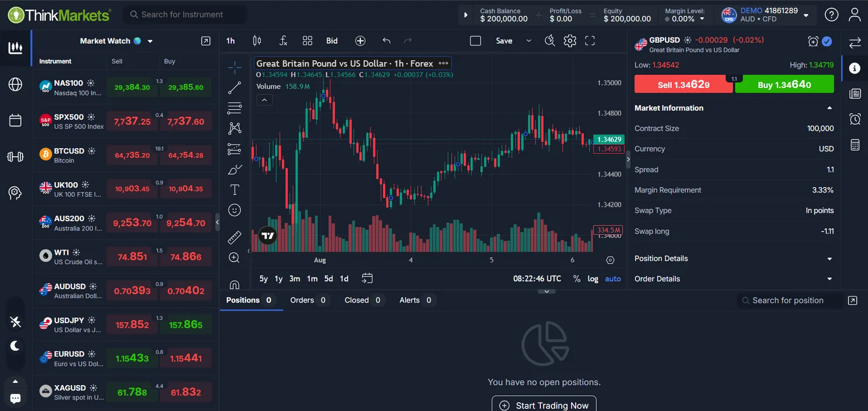Select the chart layout rectangle icon
This screenshot has height=411, width=868.
[476, 41]
